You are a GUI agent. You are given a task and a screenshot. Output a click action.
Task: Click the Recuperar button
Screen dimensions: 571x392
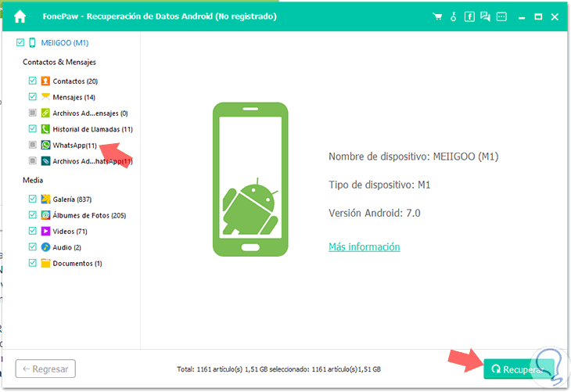(x=519, y=369)
